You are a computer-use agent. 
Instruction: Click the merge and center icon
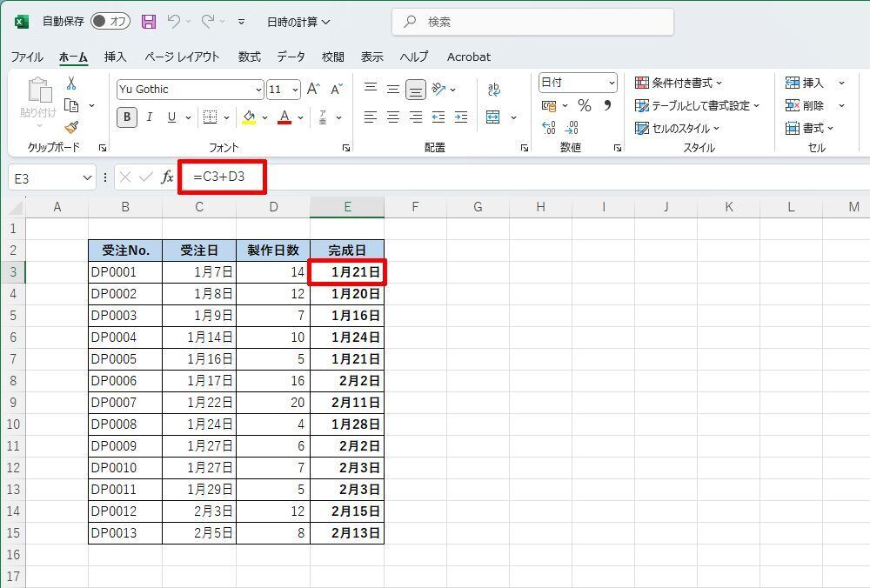[x=492, y=117]
